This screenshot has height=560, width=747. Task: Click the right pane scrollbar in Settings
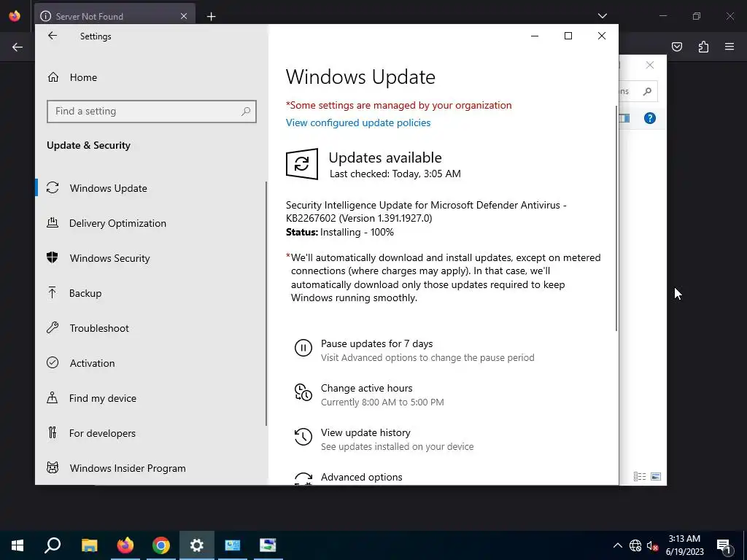pyautogui.click(x=616, y=218)
